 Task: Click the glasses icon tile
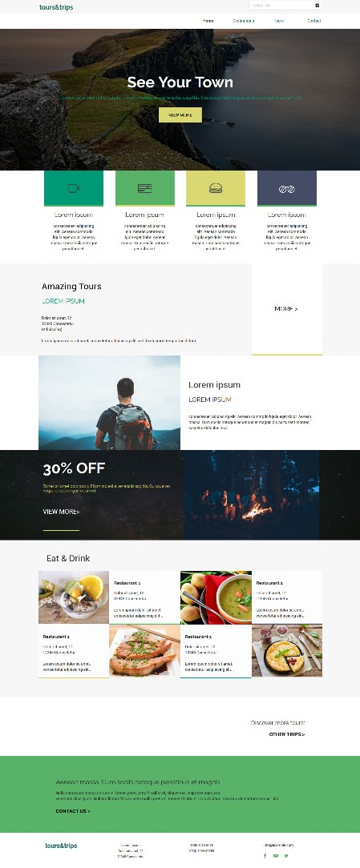click(287, 189)
